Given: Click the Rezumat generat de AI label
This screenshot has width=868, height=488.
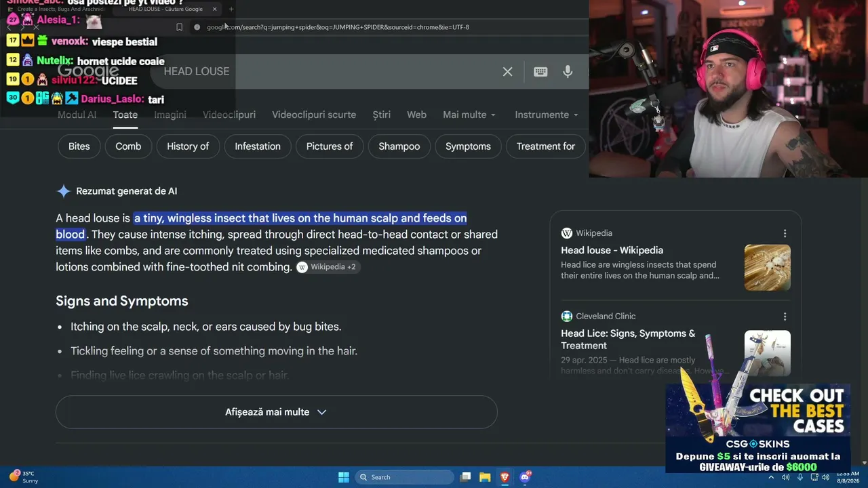Looking at the screenshot, I should click(127, 191).
